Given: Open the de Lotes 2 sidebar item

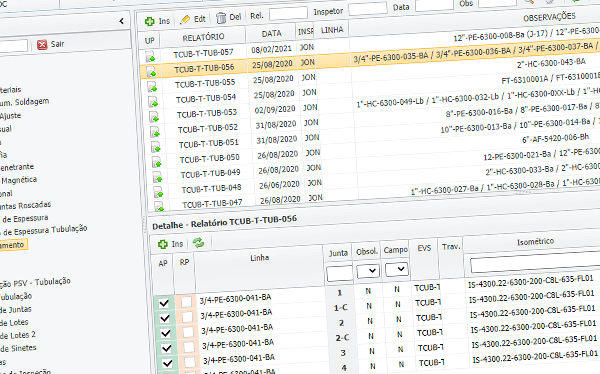Looking at the screenshot, I should (18, 335).
